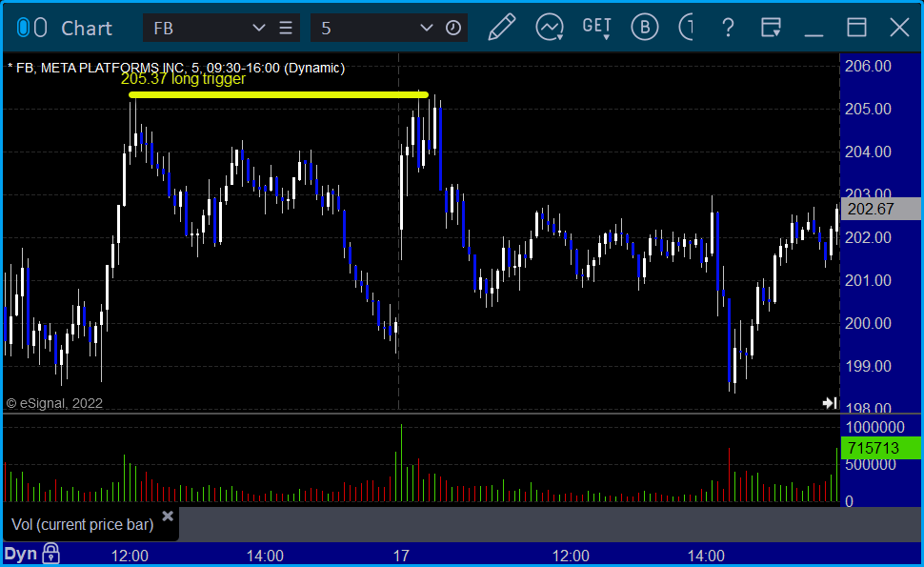Click the 205.37 long trigger label
Screen dimensions: 924x567
point(183,79)
